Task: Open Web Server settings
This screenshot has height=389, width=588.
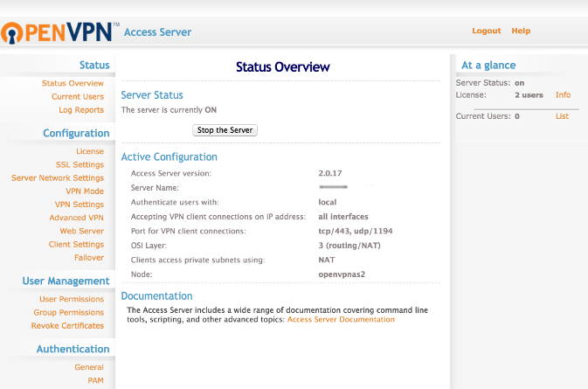Action: (82, 231)
